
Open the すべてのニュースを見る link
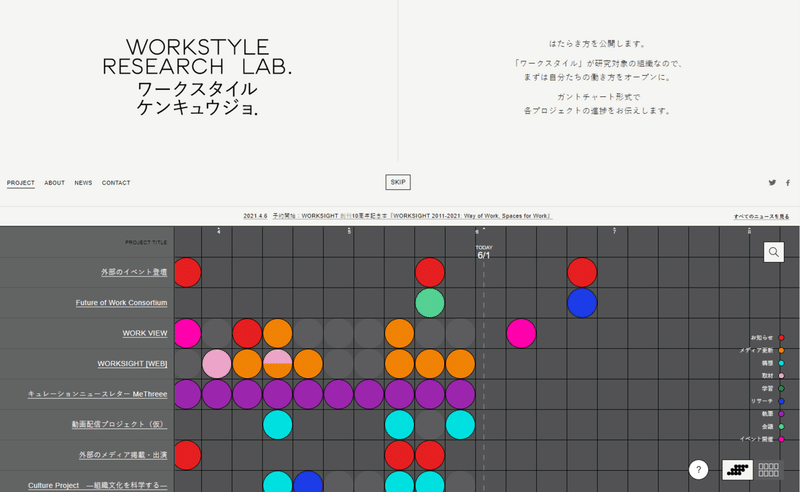[761, 216]
